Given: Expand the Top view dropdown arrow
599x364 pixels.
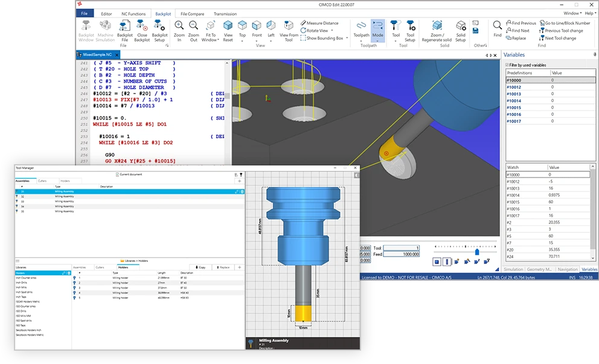Looking at the screenshot, I should click(242, 40).
